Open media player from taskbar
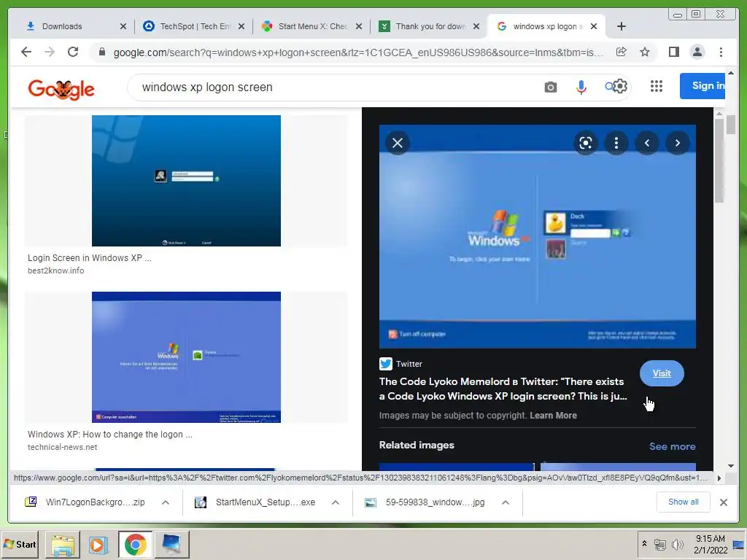This screenshot has width=747, height=560. tap(98, 544)
